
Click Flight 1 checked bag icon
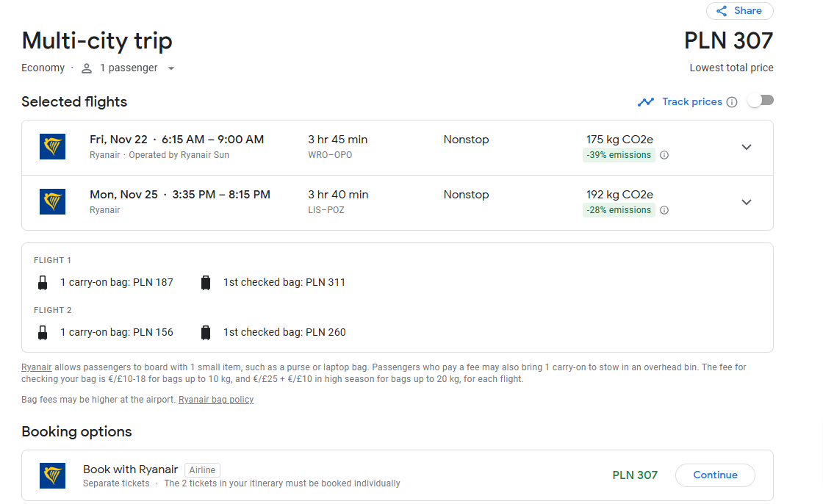click(206, 283)
